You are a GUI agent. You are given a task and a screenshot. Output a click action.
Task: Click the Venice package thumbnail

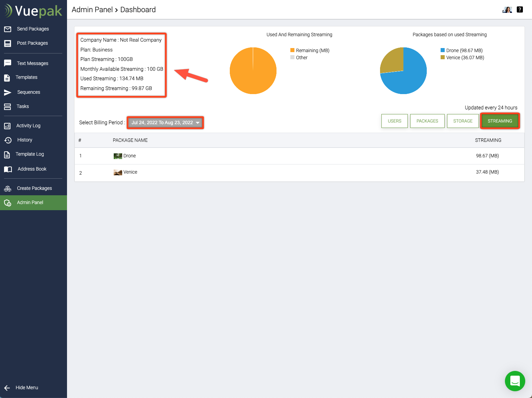[x=118, y=173]
